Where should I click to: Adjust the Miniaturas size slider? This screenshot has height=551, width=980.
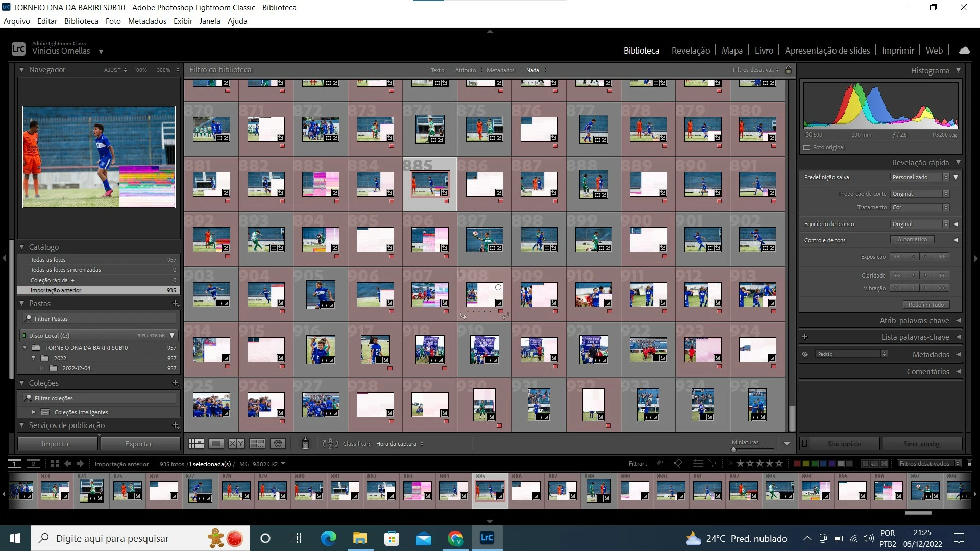(x=734, y=450)
